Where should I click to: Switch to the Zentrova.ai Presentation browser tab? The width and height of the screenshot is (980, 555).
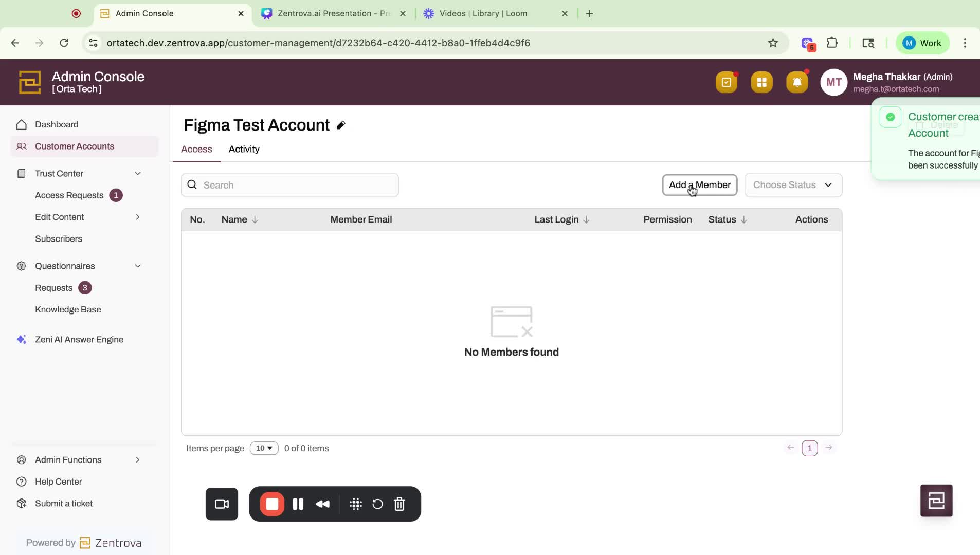point(334,13)
